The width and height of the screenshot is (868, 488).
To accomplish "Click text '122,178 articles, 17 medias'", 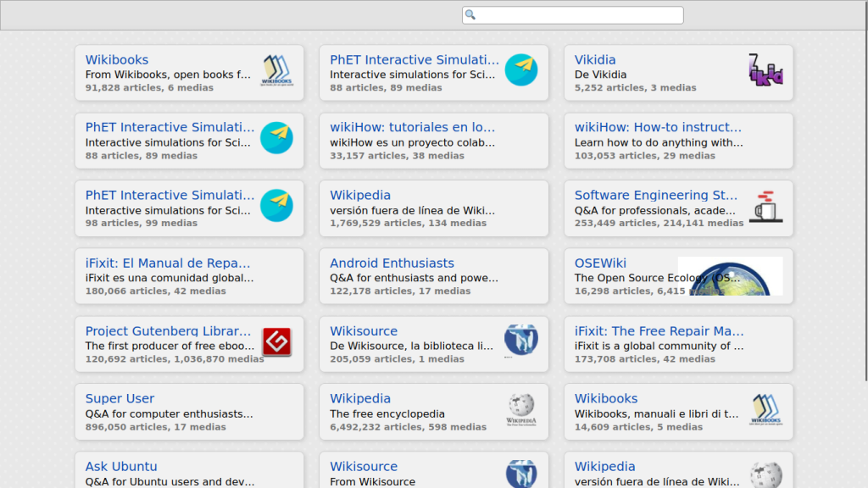I will tap(400, 291).
